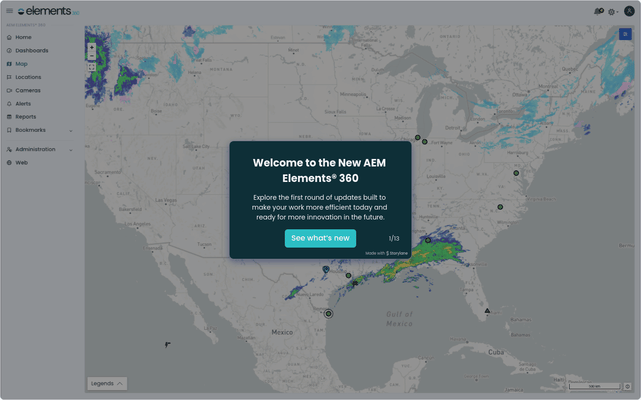Open the Cameras page
641x400 pixels.
(x=28, y=90)
